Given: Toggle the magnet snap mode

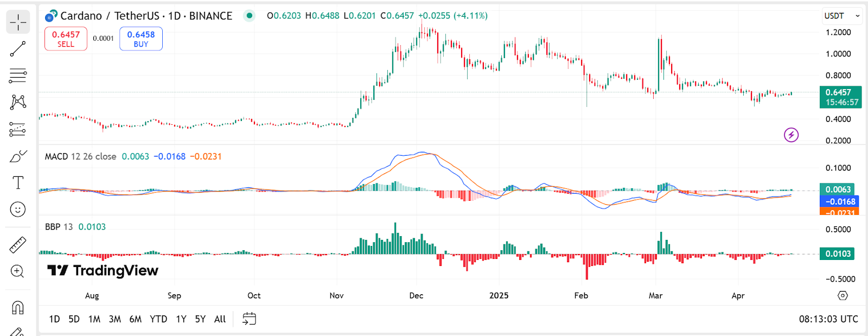Looking at the screenshot, I should click(x=18, y=308).
